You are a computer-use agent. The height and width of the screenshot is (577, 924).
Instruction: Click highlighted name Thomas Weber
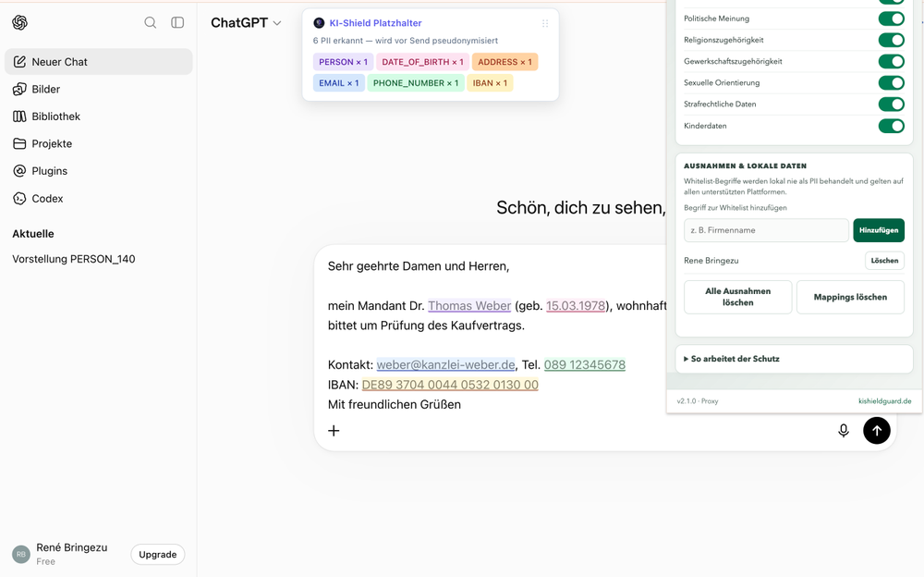(x=469, y=306)
